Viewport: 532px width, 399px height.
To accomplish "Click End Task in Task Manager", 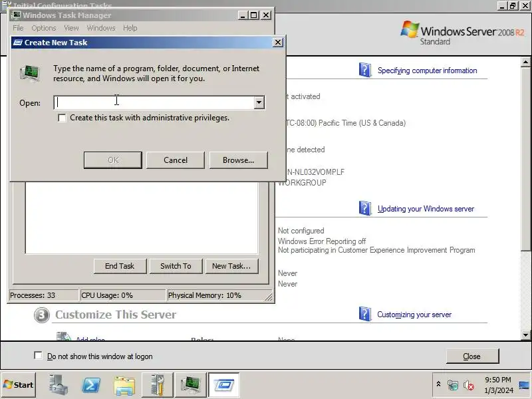I will coord(120,266).
